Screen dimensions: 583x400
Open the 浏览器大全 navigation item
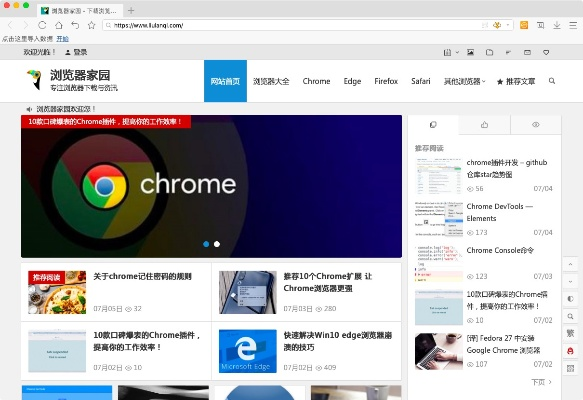tap(271, 81)
